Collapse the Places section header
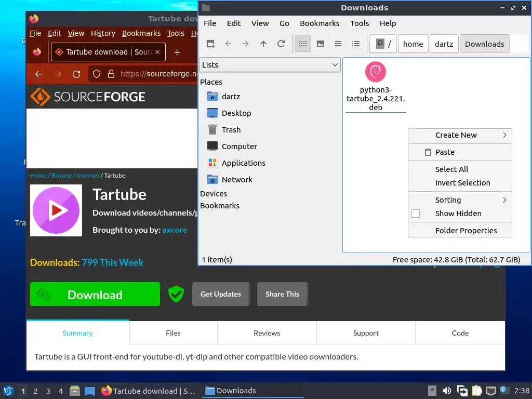The image size is (532, 399). click(x=211, y=82)
